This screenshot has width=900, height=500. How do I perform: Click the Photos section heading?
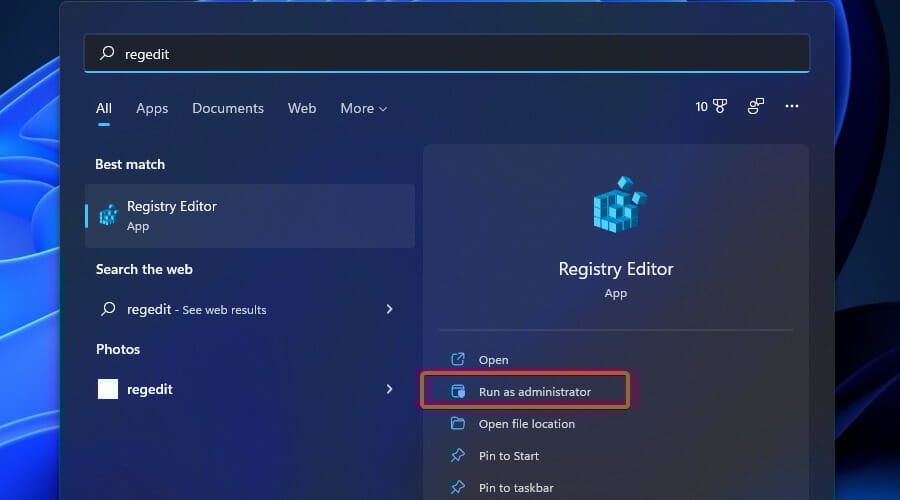[x=118, y=349]
